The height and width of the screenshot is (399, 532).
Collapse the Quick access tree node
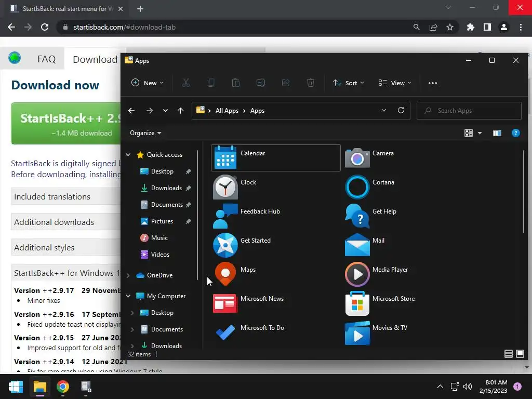(128, 155)
